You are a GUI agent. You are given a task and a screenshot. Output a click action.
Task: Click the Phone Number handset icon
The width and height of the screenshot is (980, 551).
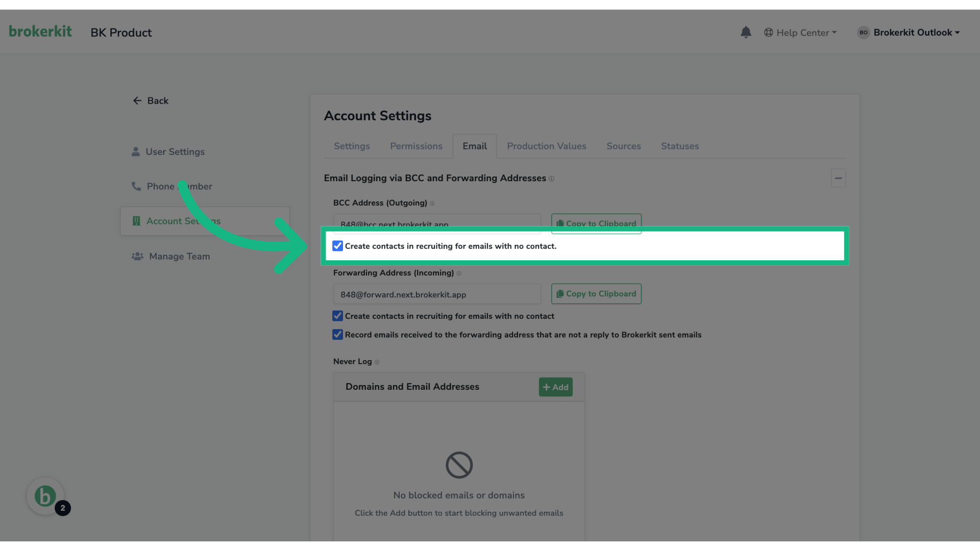coord(136,186)
